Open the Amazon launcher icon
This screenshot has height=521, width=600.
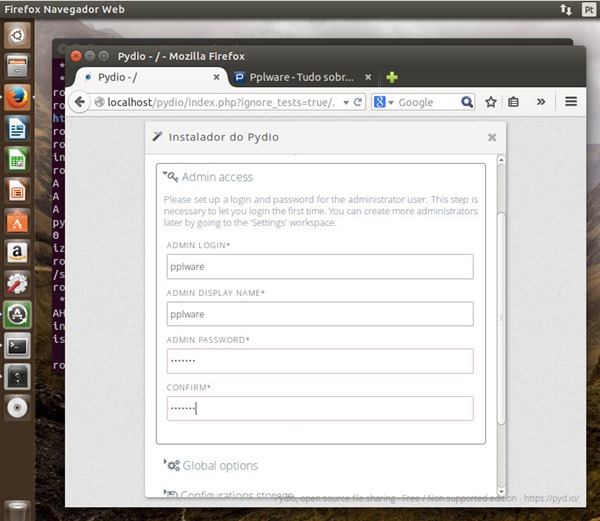point(17,253)
